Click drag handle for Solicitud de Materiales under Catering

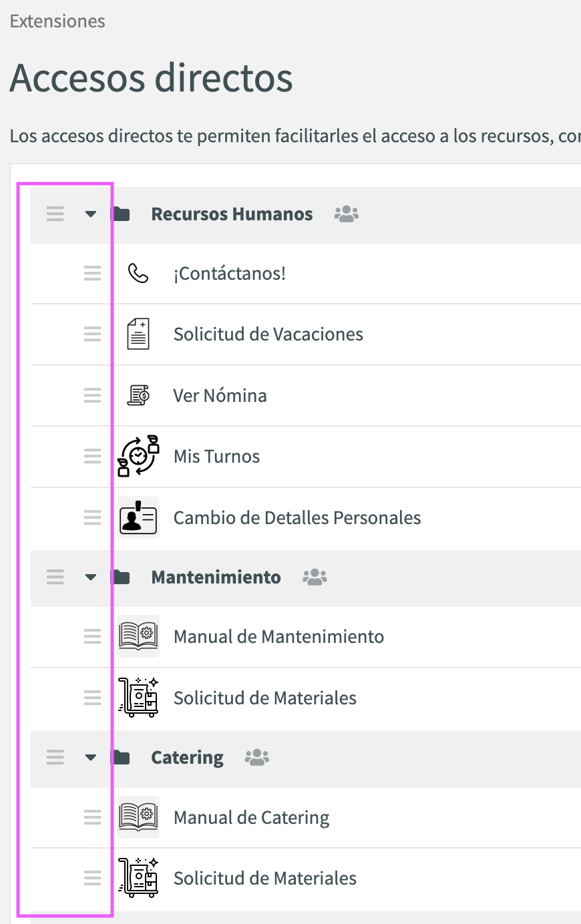93,878
